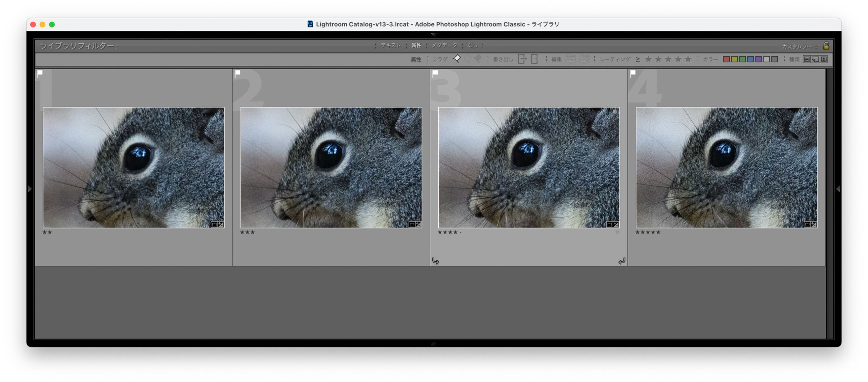Viewport: 868px width, 382px height.
Task: Filter by unedited photos icon
Action: click(584, 59)
